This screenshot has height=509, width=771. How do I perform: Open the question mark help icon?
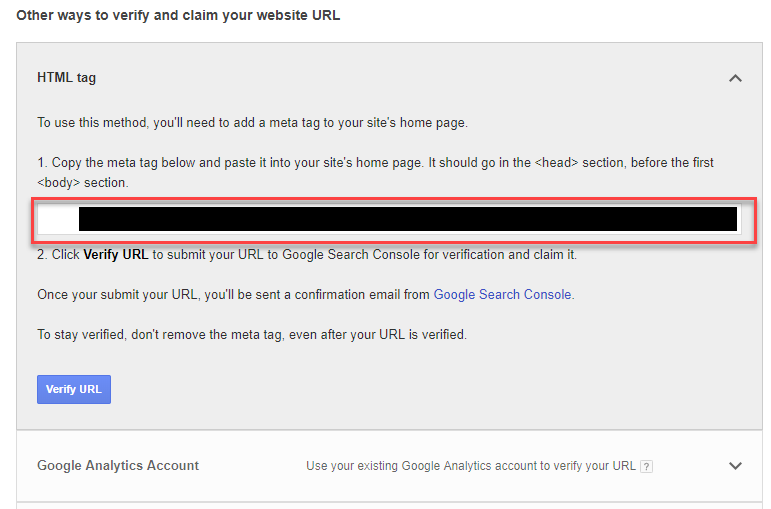coord(647,467)
